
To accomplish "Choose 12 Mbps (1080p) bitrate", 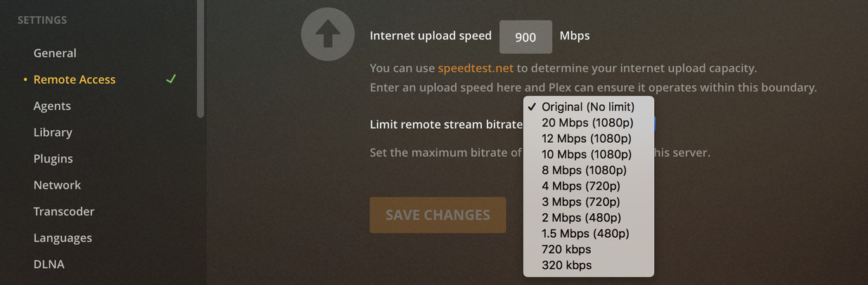I will 589,139.
